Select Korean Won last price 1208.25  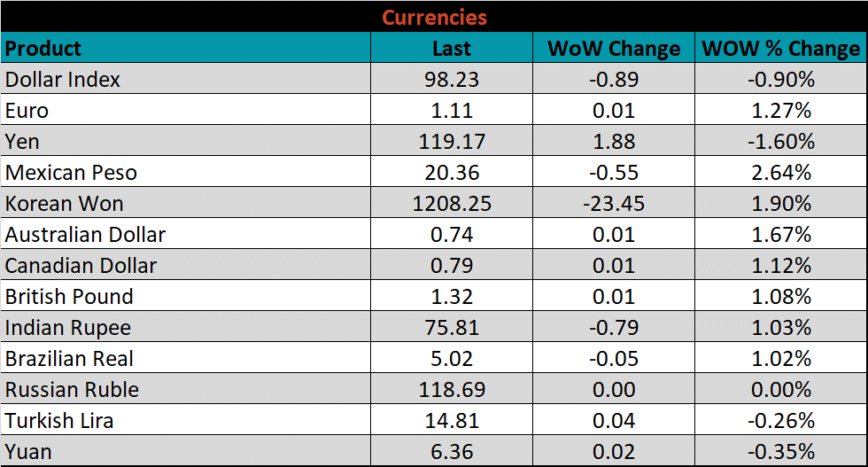(x=452, y=204)
